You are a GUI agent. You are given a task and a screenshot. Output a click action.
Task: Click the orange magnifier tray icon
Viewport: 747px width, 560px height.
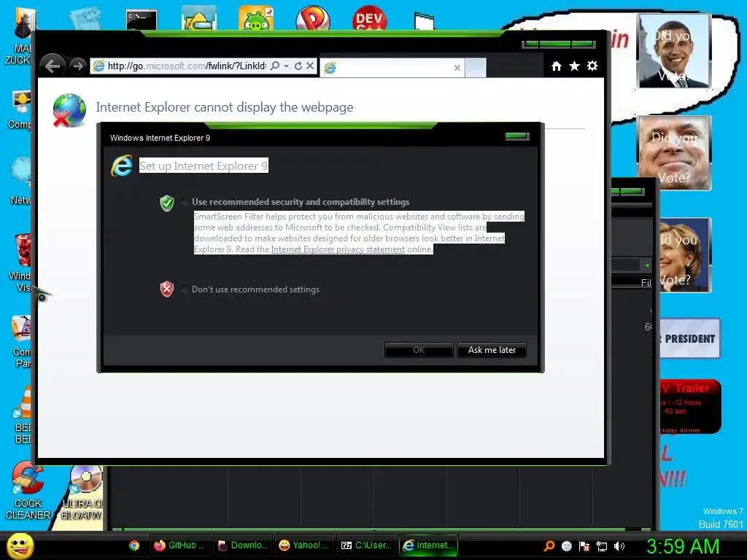(x=549, y=545)
